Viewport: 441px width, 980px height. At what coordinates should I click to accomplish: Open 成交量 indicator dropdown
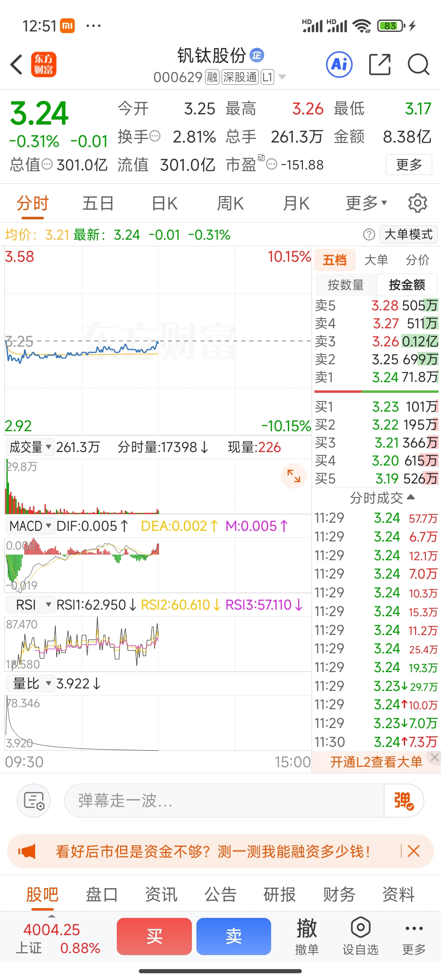[29, 447]
